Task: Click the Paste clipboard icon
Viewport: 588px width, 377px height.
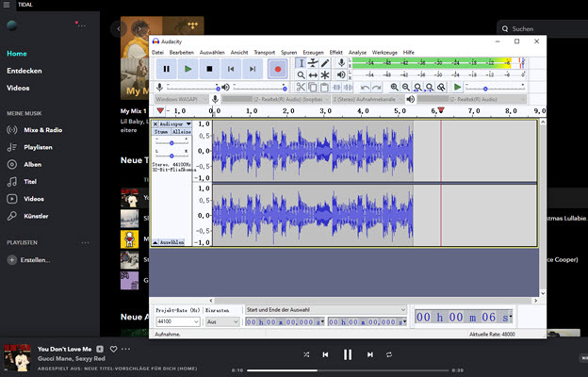Action: [324, 88]
